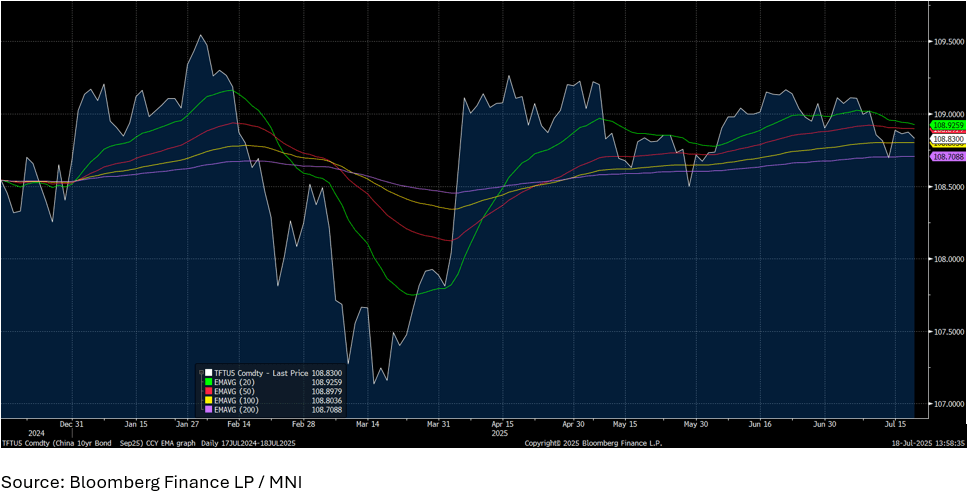Click the Mar 14 date axis label
This screenshot has width=971, height=493.
368,424
